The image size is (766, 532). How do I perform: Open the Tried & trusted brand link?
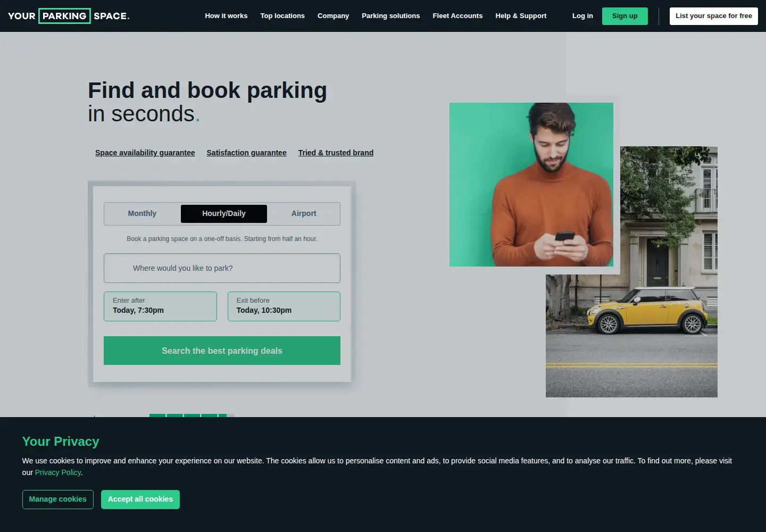click(x=336, y=153)
